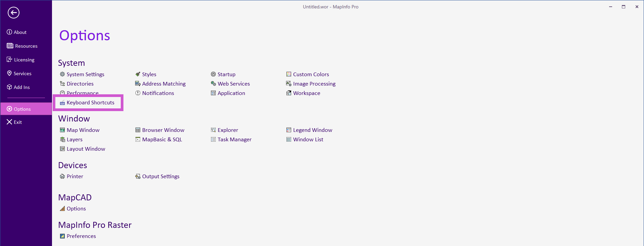Screen dimensions: 644x246
Task: Click the Custom Colors grid icon
Action: tap(289, 74)
